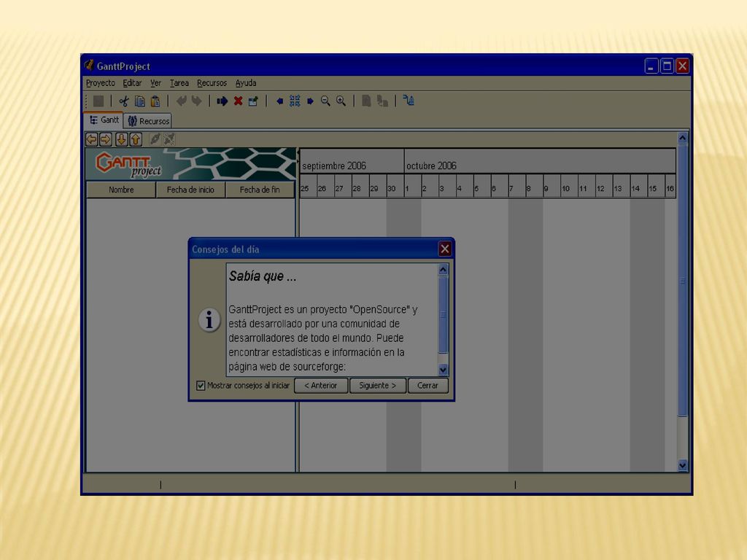Viewport: 747px width, 560px height.
Task: Click the move task up arrow button
Action: coord(136,139)
